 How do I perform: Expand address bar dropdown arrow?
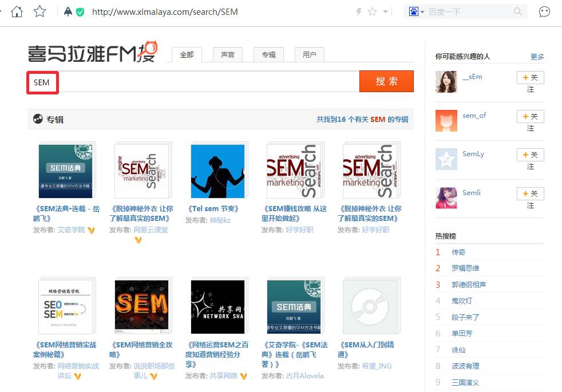(x=385, y=12)
